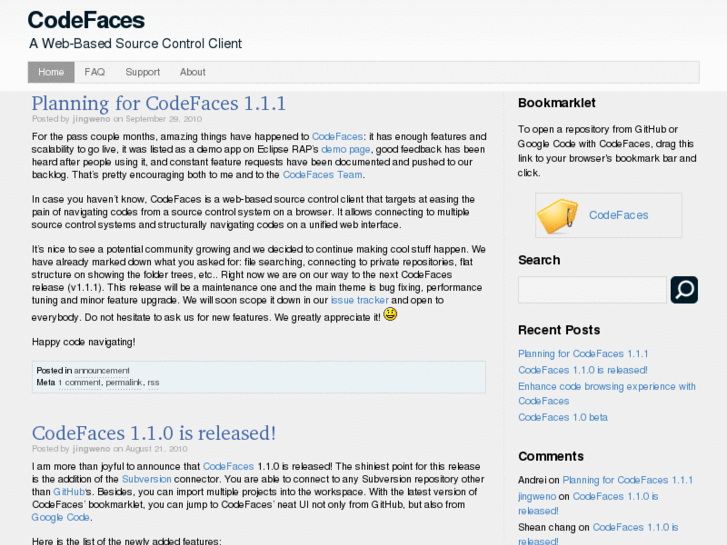This screenshot has width=727, height=545.
Task: Click the Bookmarklet sidebar heading
Action: click(556, 103)
